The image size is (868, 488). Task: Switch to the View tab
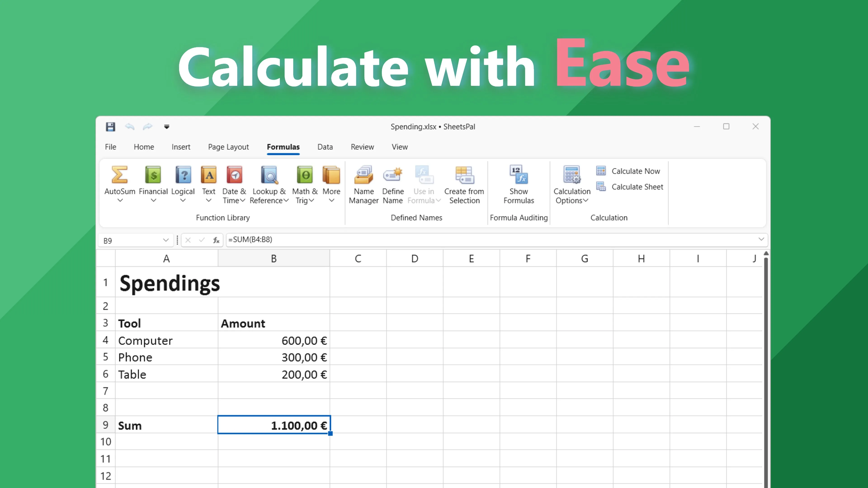[x=400, y=147]
